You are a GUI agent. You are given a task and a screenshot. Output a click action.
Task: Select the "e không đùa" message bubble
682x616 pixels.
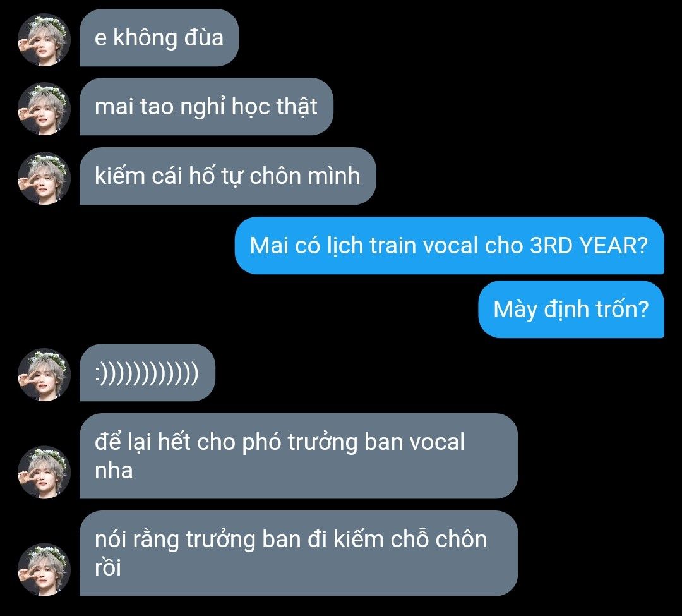coord(159,37)
